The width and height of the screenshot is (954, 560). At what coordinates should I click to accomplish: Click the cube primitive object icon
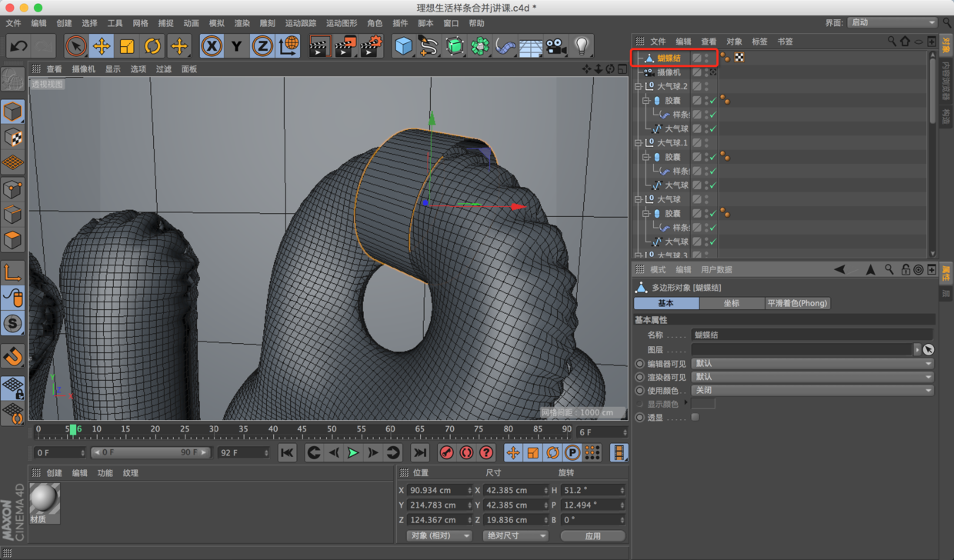403,46
